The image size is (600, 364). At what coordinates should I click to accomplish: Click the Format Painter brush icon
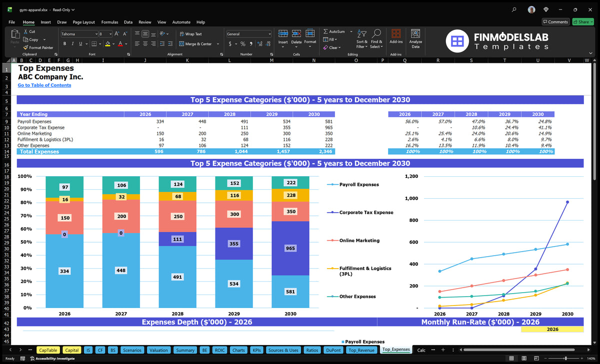click(x=26, y=47)
